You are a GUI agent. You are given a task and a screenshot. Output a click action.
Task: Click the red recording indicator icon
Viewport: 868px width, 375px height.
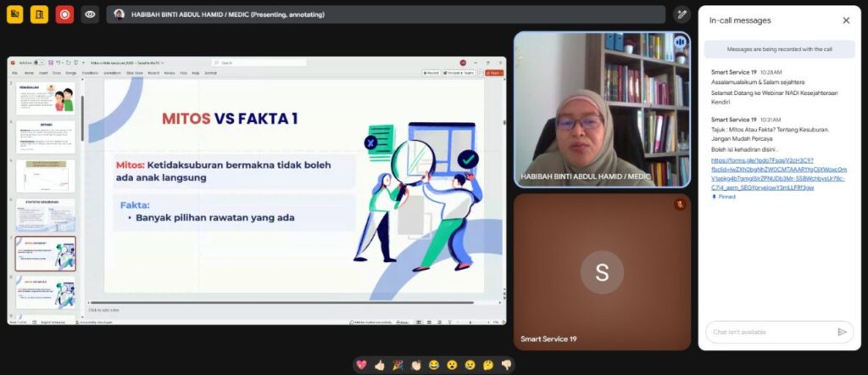click(x=64, y=14)
